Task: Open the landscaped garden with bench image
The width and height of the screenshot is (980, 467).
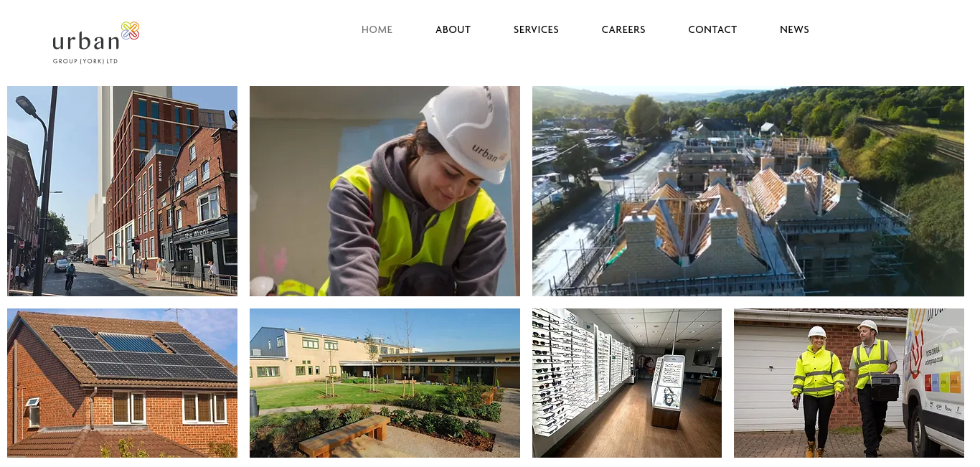Action: pos(385,383)
